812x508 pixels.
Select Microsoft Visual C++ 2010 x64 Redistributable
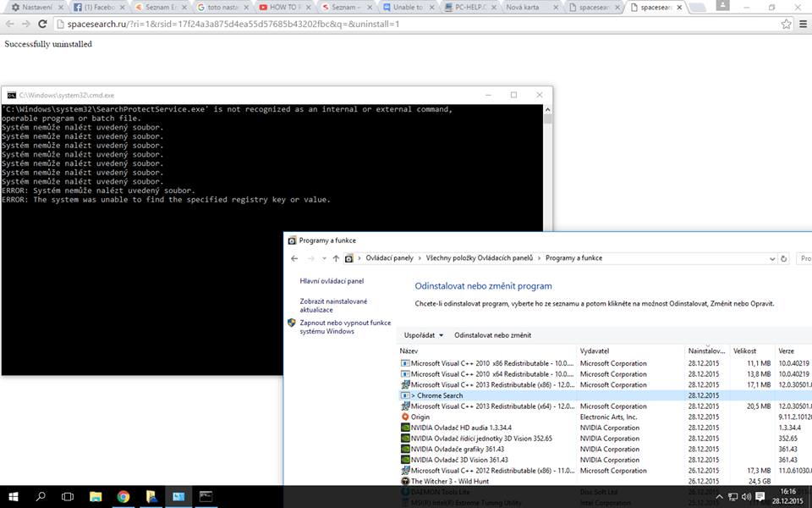pos(492,374)
